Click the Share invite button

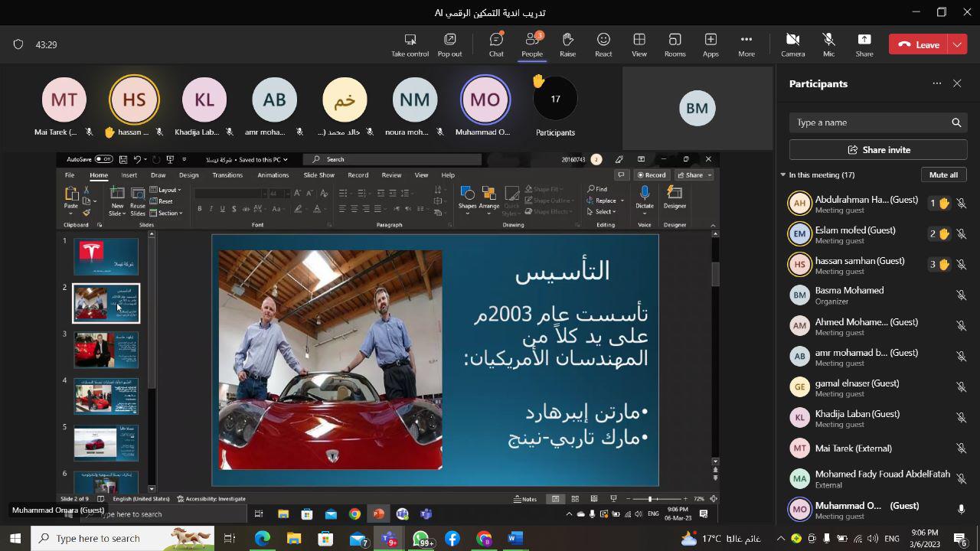click(x=878, y=150)
